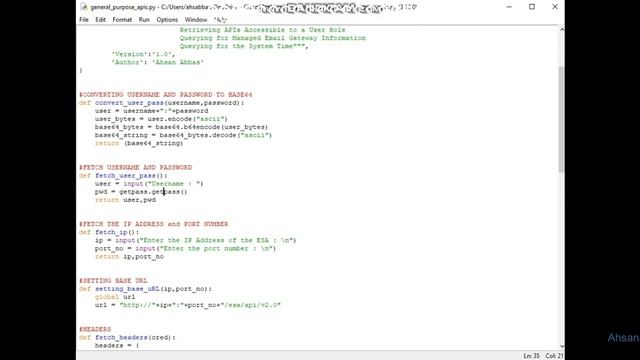The image size is (640, 360).
Task: Open the Window menu
Action: click(196, 20)
